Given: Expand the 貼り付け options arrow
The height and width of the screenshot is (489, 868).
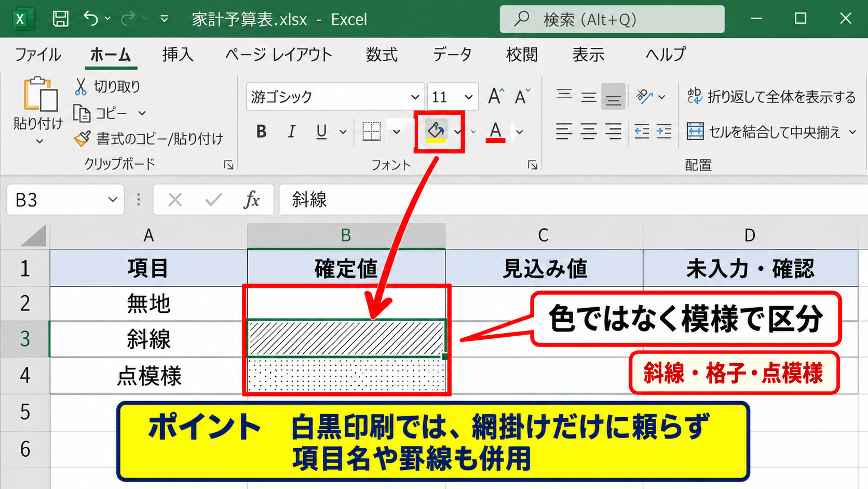Looking at the screenshot, I should 39,141.
